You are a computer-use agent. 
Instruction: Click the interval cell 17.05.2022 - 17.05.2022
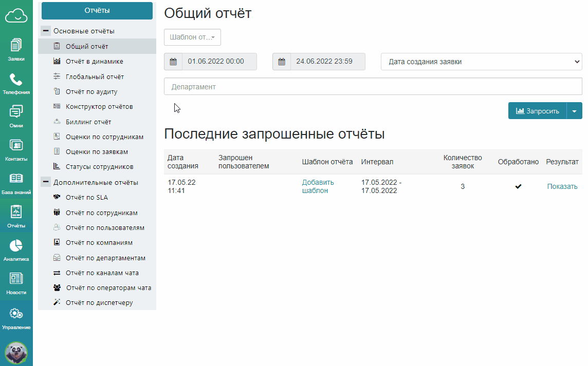click(381, 186)
